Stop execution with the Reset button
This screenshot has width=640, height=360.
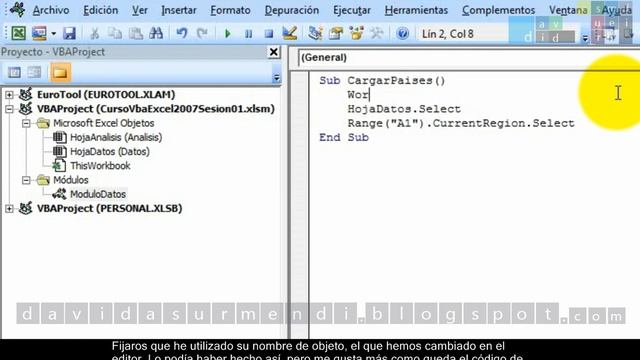[x=269, y=33]
